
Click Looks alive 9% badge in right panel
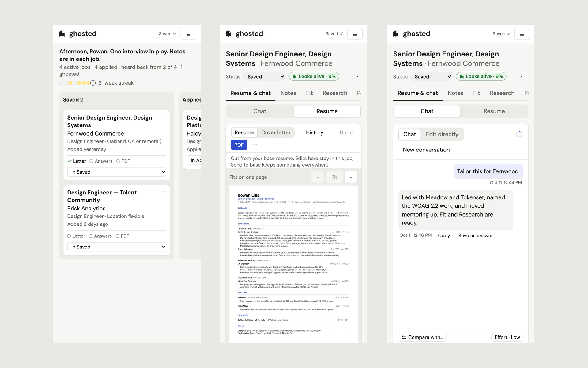(481, 76)
